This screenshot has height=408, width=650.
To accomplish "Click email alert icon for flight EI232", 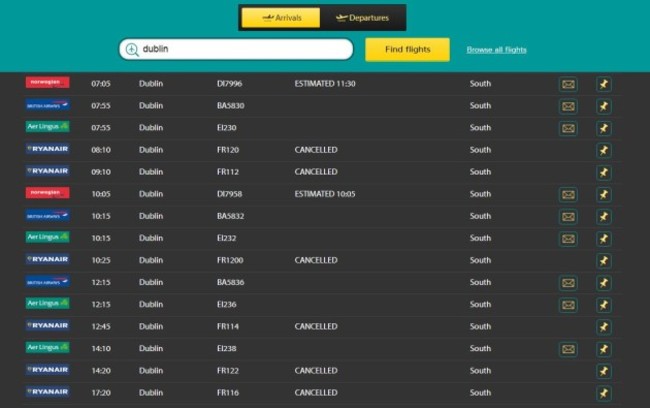I will point(568,239).
